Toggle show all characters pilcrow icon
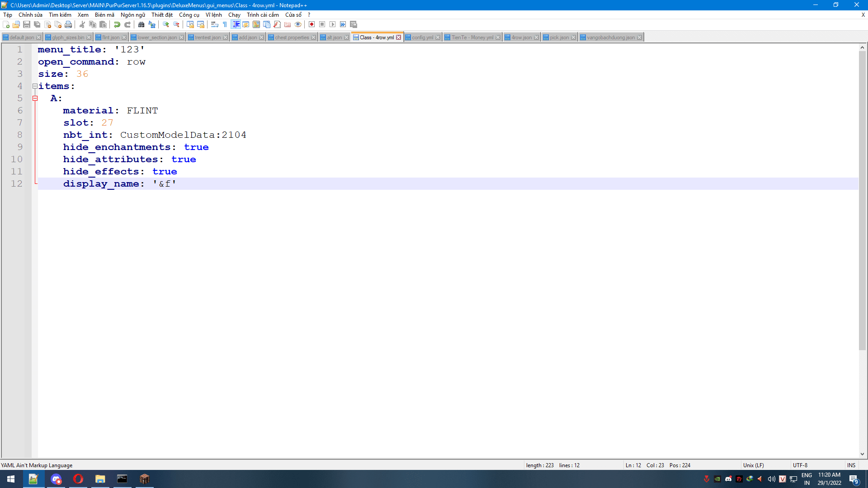The height and width of the screenshot is (488, 868). pos(225,24)
